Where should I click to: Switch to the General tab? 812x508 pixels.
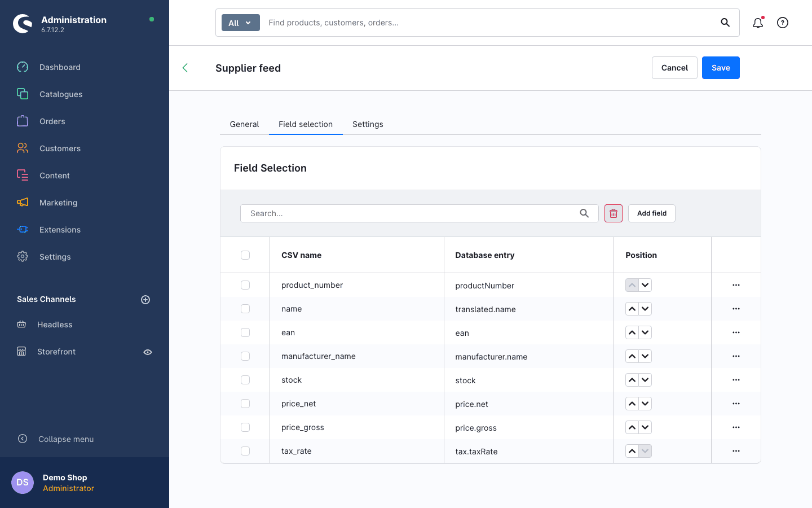tap(244, 124)
